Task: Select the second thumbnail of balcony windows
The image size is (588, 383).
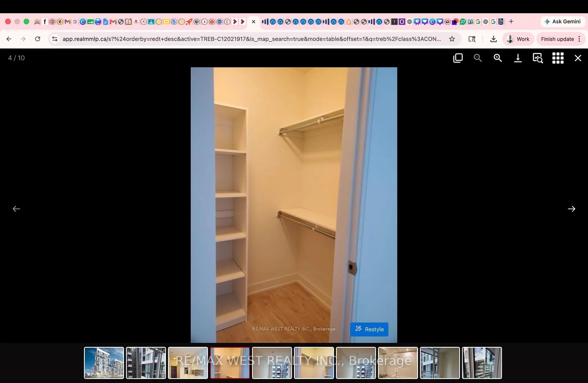Action: tap(146, 363)
